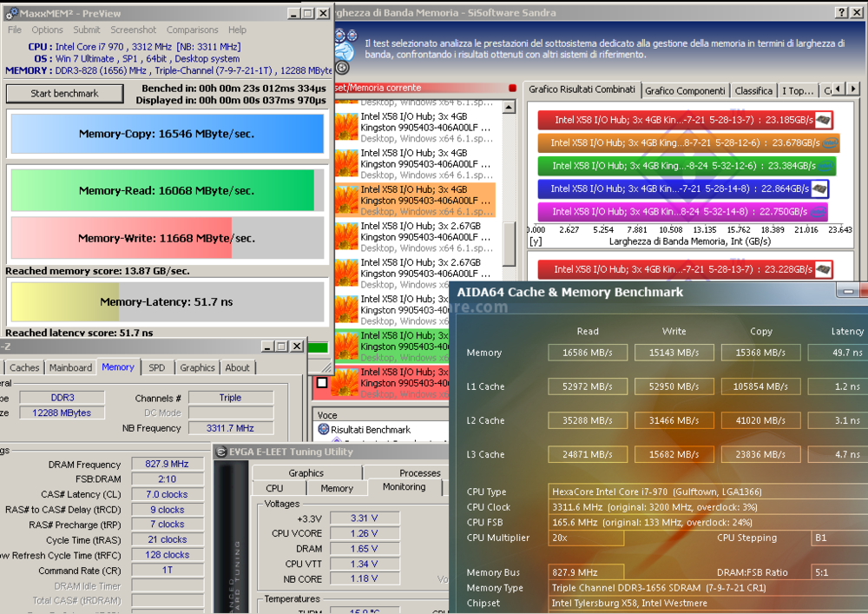The image size is (868, 614).
Task: Click the Risultati Benchmark globe icon
Action: (323, 429)
